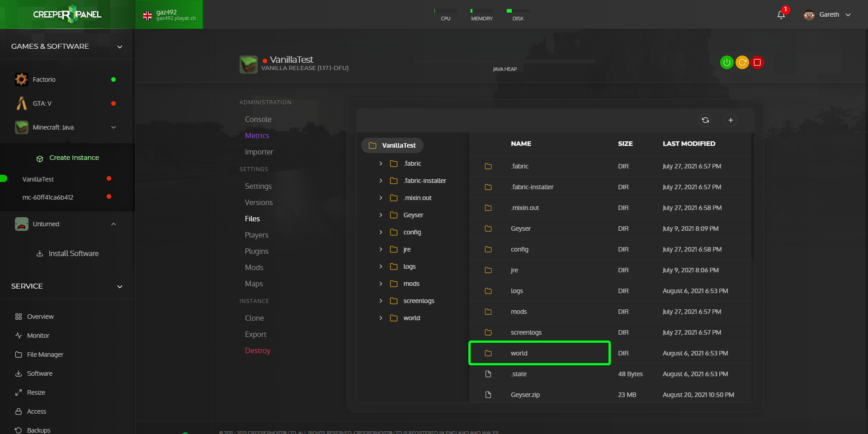Open the Players page
Viewport: 868px width, 434px height.
click(256, 235)
